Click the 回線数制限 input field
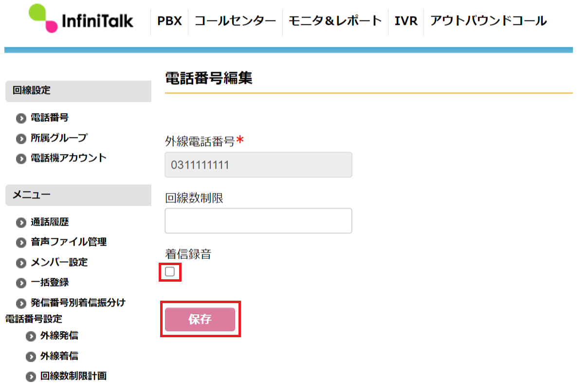Image resolution: width=588 pixels, height=385 pixels. pyautogui.click(x=258, y=221)
